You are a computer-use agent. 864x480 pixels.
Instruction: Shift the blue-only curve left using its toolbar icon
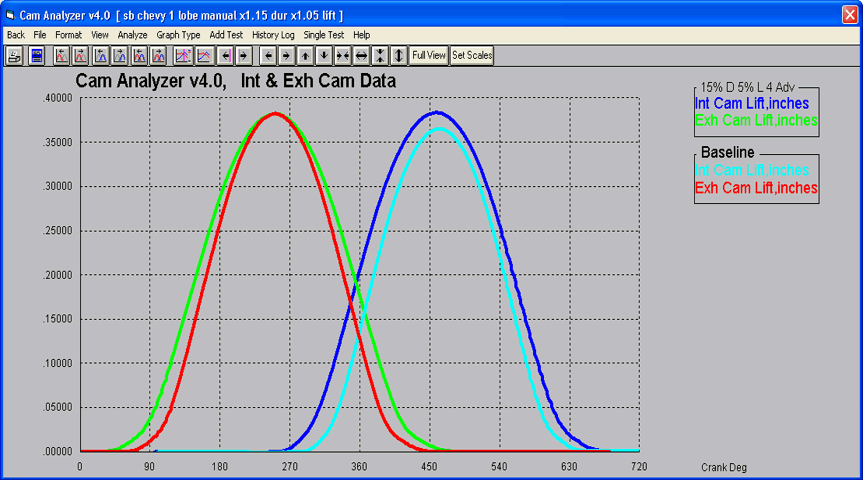coord(101,56)
